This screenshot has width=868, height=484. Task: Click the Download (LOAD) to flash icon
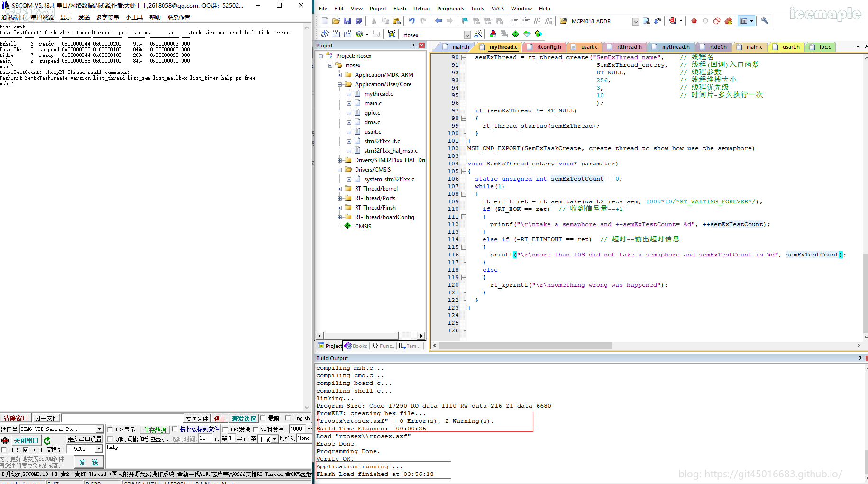392,34
